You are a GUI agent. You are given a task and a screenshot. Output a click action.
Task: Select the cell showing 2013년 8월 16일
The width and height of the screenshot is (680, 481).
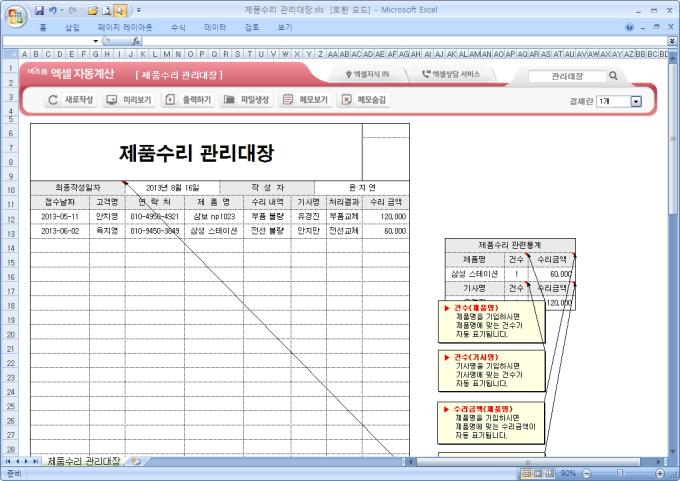(x=172, y=188)
